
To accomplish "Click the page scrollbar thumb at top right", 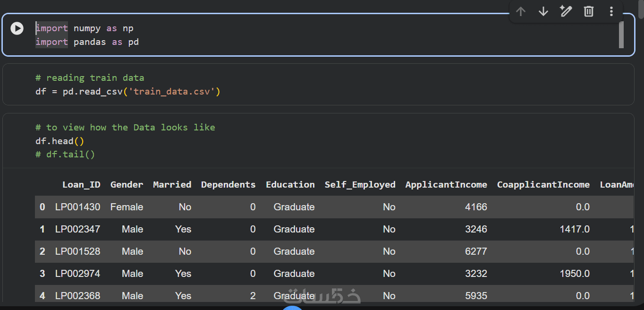I will pyautogui.click(x=641, y=9).
